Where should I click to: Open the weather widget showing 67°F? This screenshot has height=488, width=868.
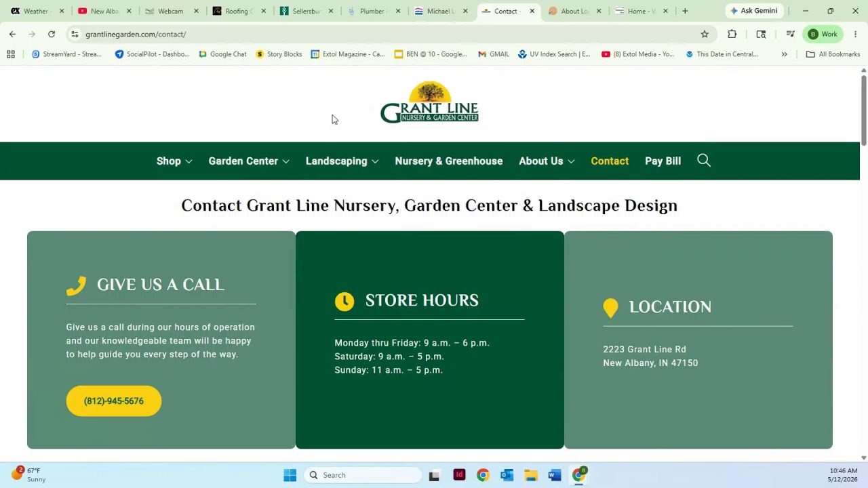point(28,474)
